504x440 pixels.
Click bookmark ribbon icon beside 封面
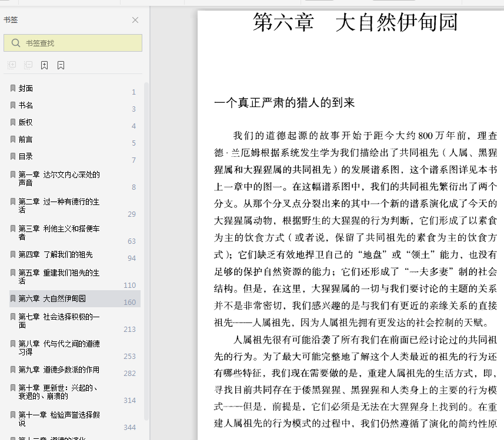click(13, 88)
